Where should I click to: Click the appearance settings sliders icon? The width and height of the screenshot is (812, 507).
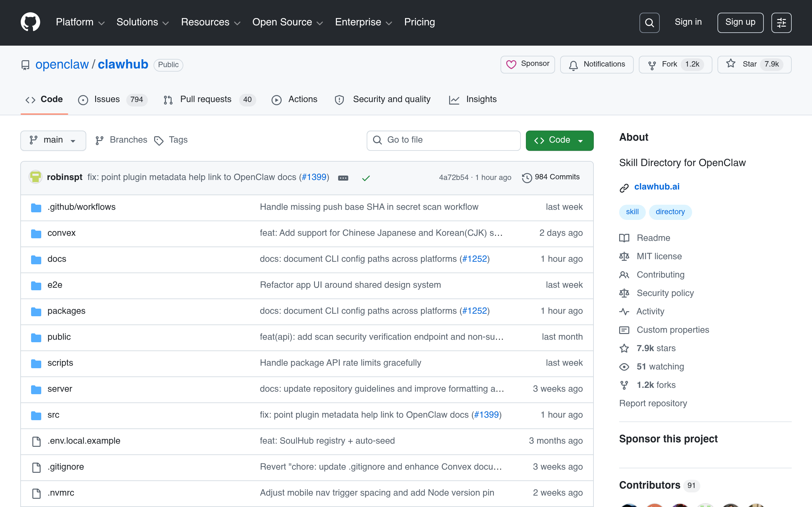pyautogui.click(x=781, y=22)
